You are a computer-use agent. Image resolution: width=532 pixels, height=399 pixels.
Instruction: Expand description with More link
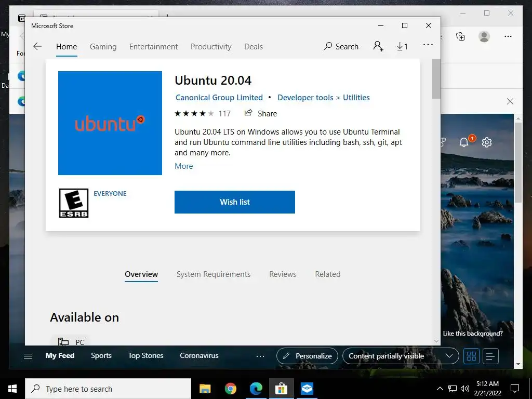coord(184,166)
